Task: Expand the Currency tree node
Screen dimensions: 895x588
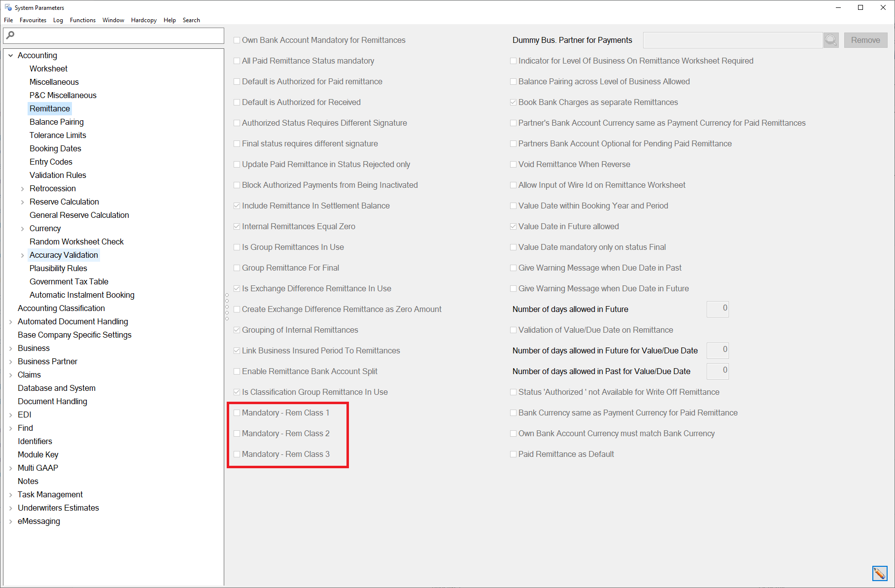Action: coord(22,228)
